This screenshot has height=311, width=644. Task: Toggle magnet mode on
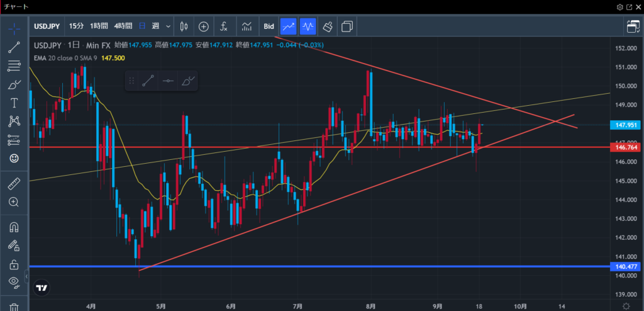(14, 227)
